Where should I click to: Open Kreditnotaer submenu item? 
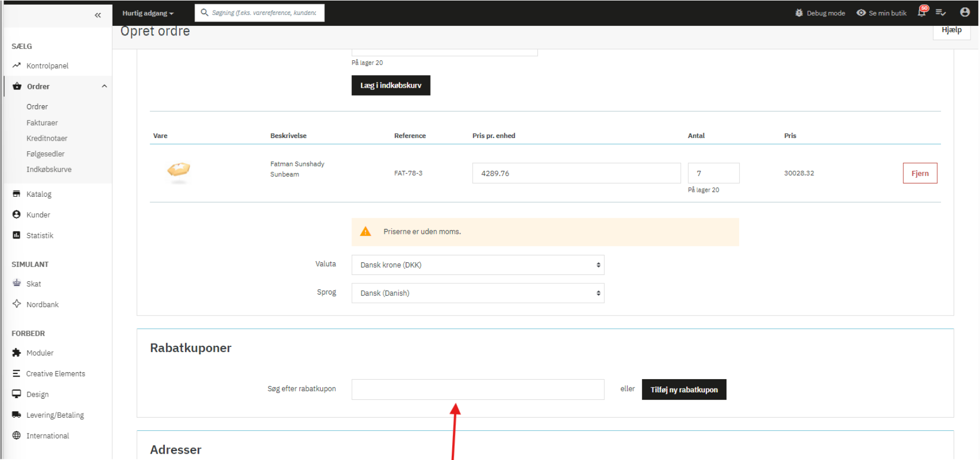pos(47,139)
